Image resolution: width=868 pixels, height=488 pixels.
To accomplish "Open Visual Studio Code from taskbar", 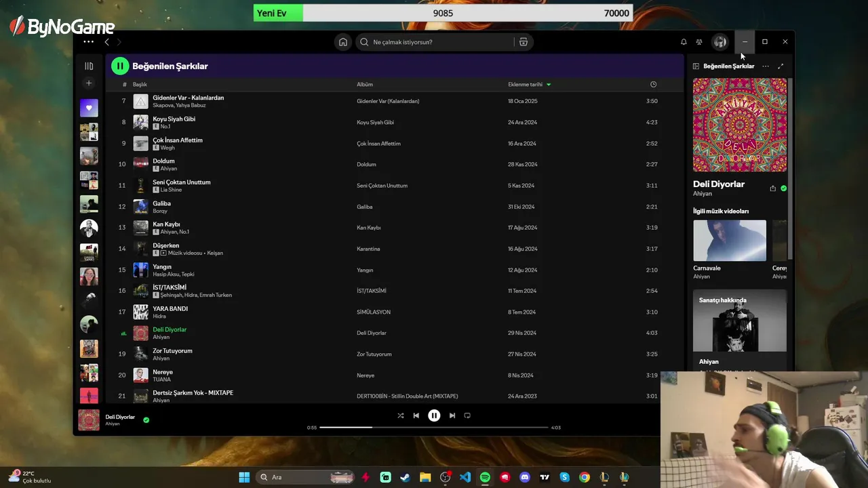I will point(465,477).
